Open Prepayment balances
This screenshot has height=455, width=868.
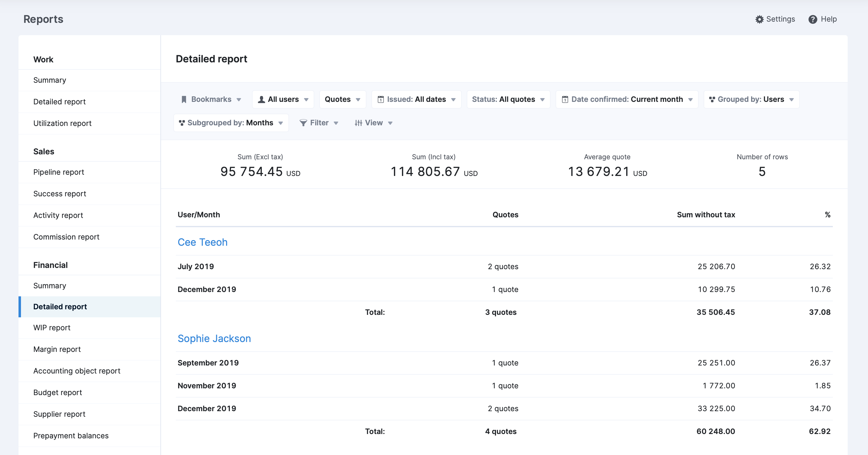click(x=90, y=436)
